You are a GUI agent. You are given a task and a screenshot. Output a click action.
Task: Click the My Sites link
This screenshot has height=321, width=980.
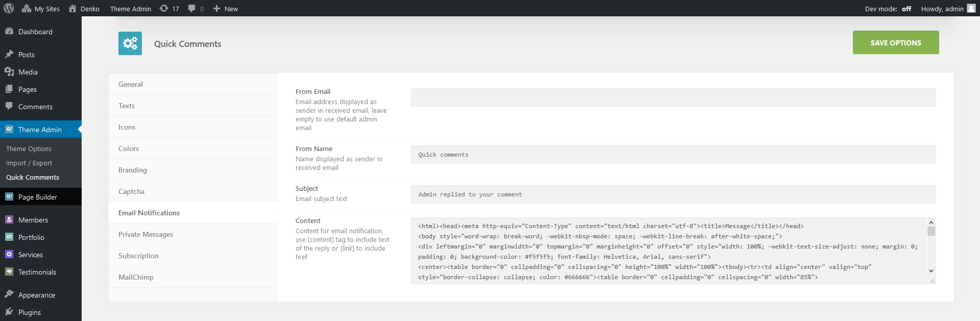coord(47,9)
